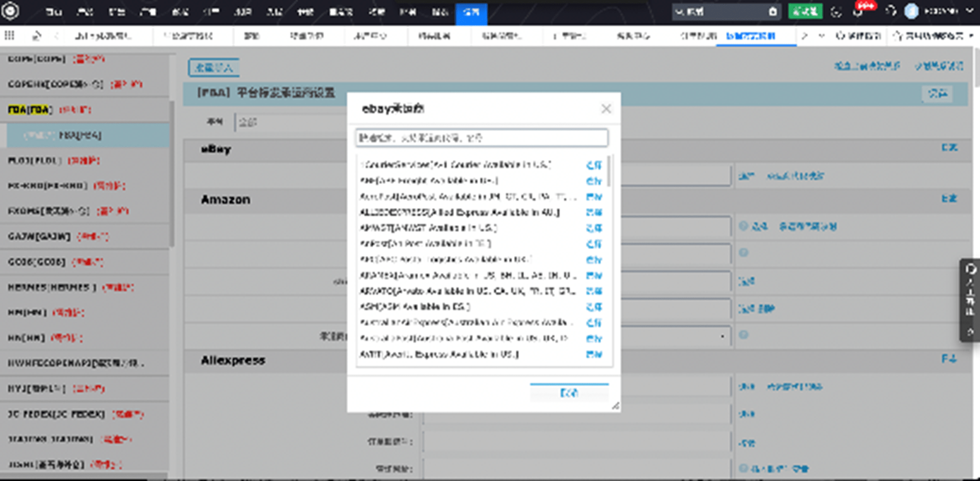
Task: Open notifications bell with red badge
Action: (x=859, y=11)
